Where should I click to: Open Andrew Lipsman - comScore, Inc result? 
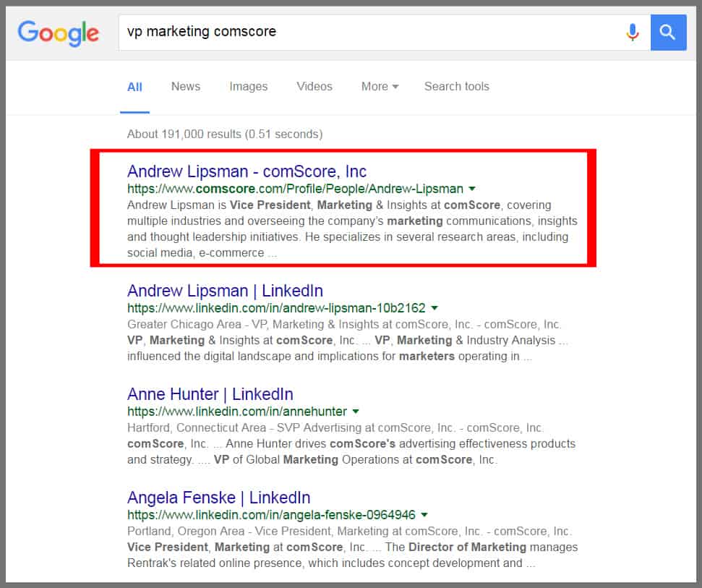247,171
